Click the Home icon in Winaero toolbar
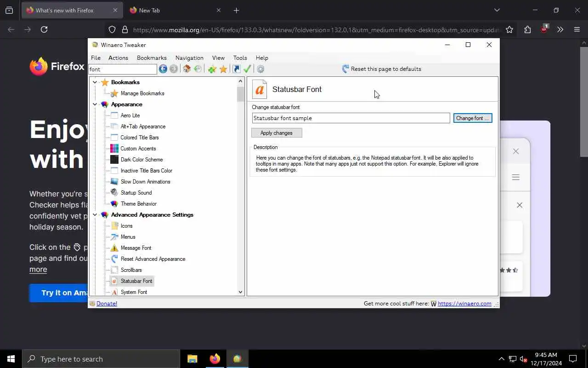 point(187,69)
